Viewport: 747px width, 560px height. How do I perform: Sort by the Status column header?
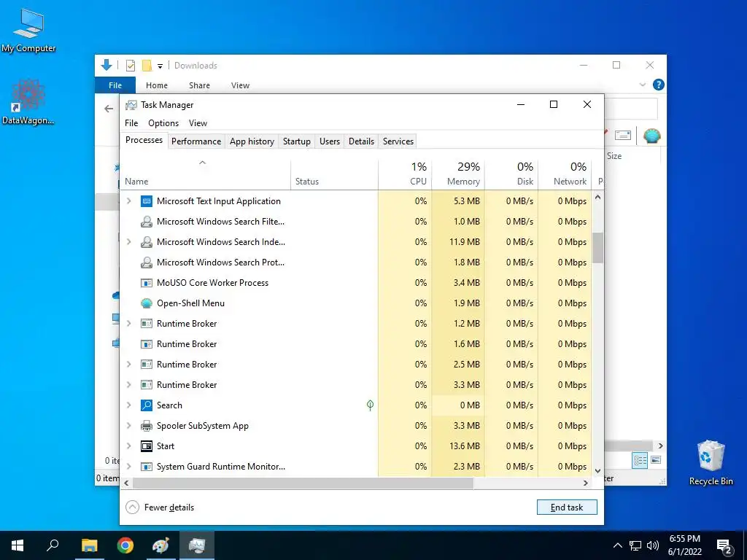(334, 174)
